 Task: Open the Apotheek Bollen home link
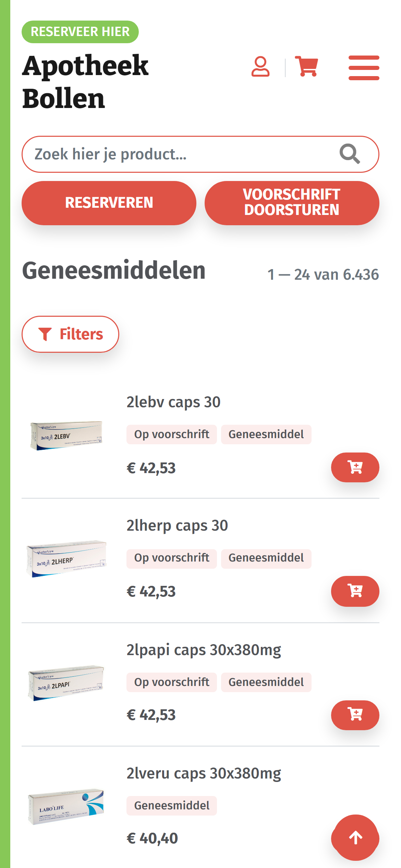[86, 82]
